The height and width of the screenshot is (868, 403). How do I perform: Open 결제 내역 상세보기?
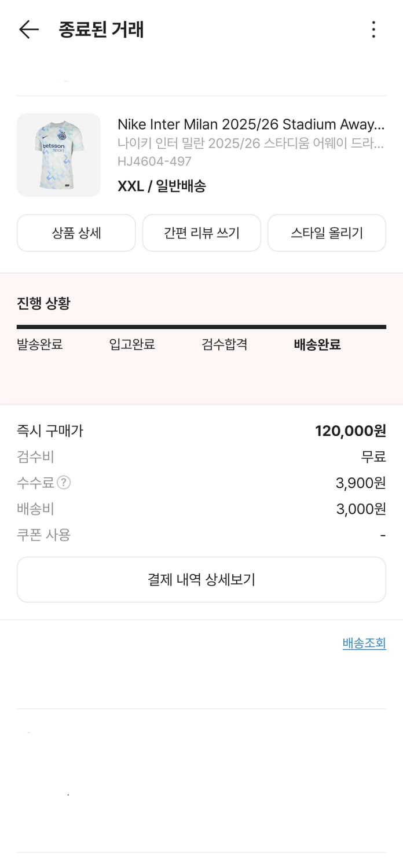(201, 579)
